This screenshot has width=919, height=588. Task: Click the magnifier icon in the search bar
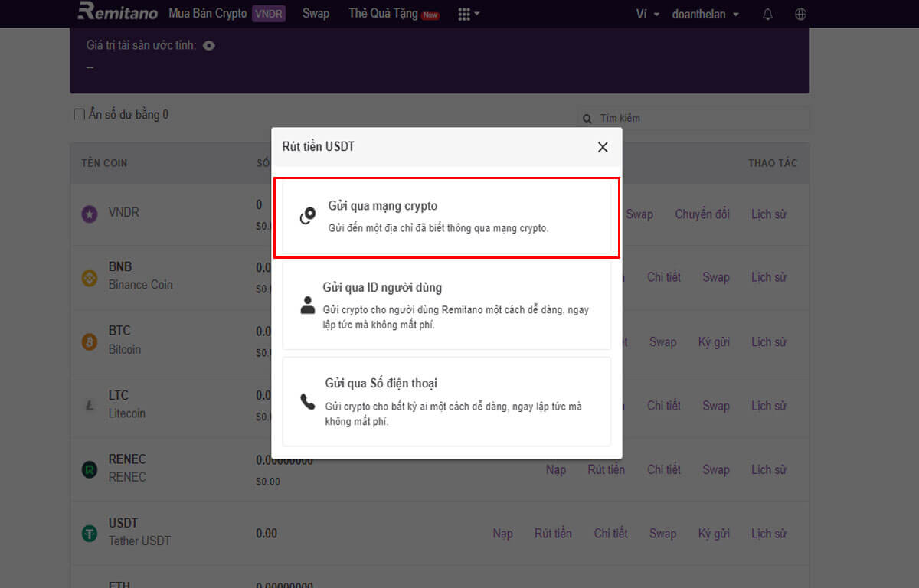pyautogui.click(x=587, y=119)
